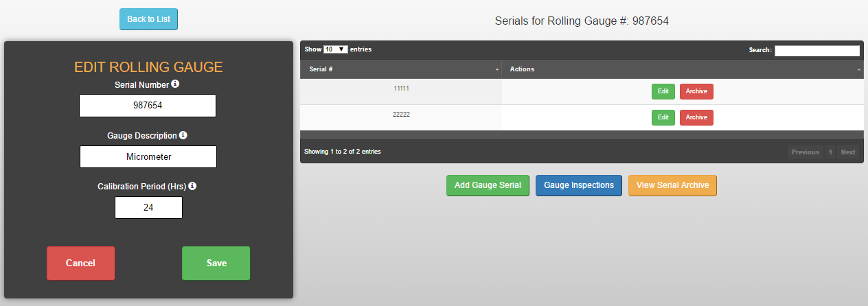Image resolution: width=868 pixels, height=306 pixels.
Task: Edit serial 11111
Action: [663, 91]
